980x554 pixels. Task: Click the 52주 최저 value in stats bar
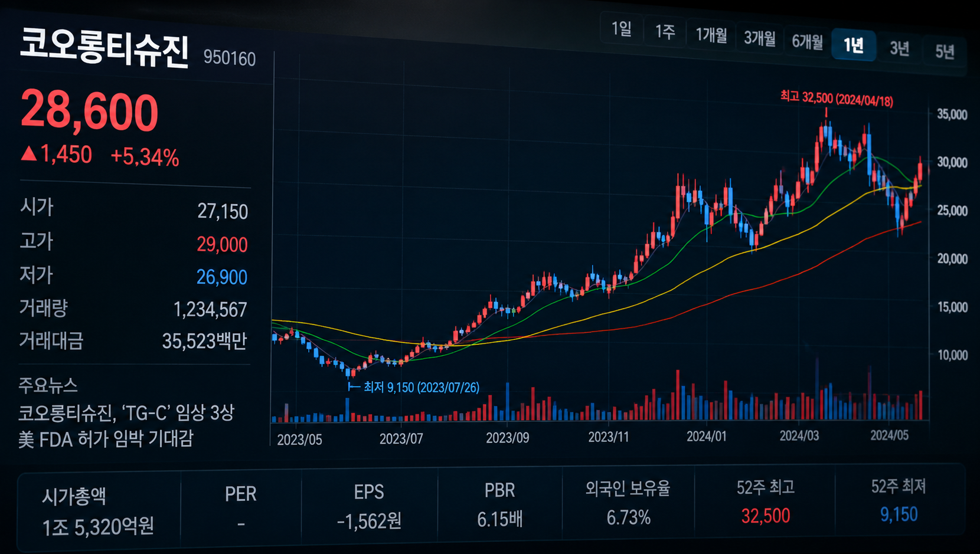[x=899, y=514]
